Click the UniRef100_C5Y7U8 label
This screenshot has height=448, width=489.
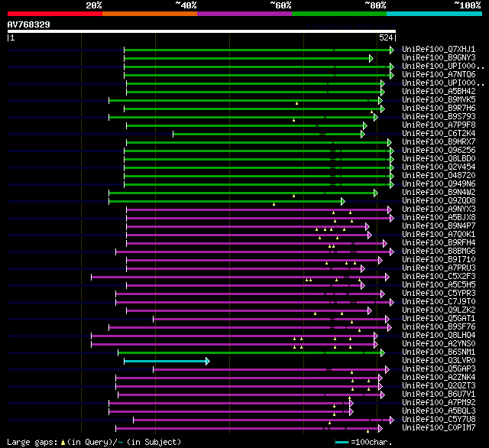[439, 420]
